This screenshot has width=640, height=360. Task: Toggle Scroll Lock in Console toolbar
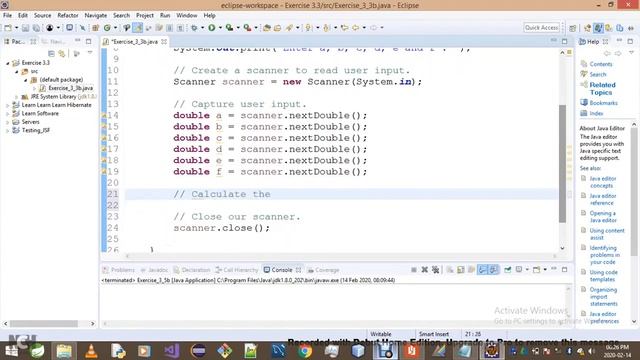(x=461, y=270)
